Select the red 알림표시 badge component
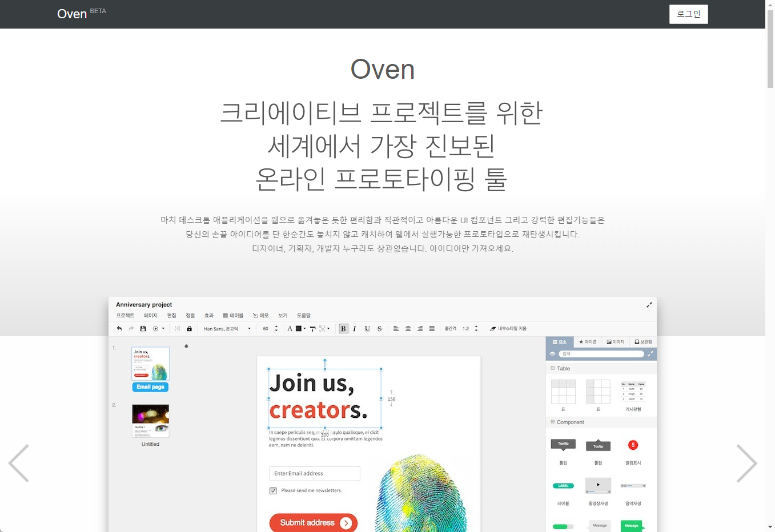This screenshot has height=532, width=775. (633, 445)
